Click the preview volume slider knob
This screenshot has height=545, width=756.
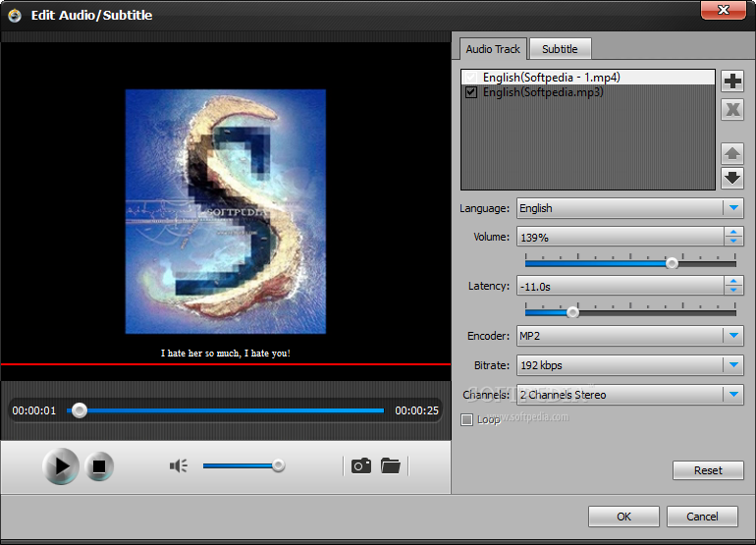(278, 465)
